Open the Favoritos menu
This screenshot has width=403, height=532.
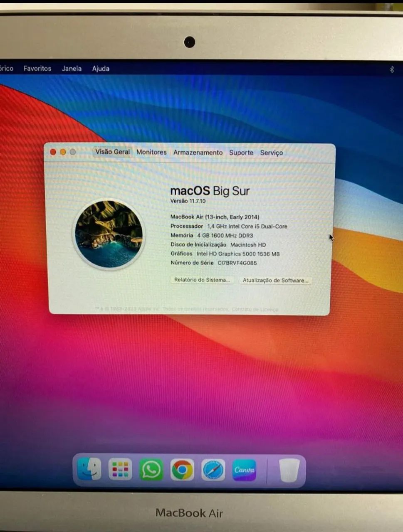coord(37,68)
